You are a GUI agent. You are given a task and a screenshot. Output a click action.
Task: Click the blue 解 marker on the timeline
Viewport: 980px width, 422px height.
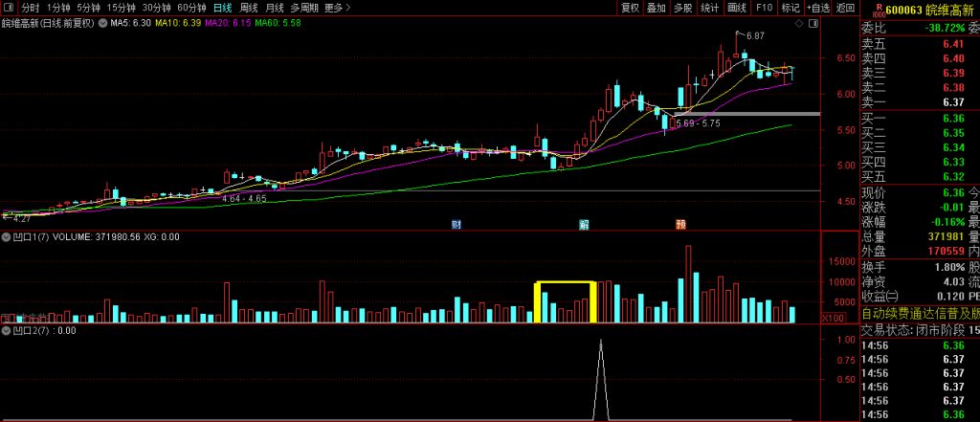point(584,225)
